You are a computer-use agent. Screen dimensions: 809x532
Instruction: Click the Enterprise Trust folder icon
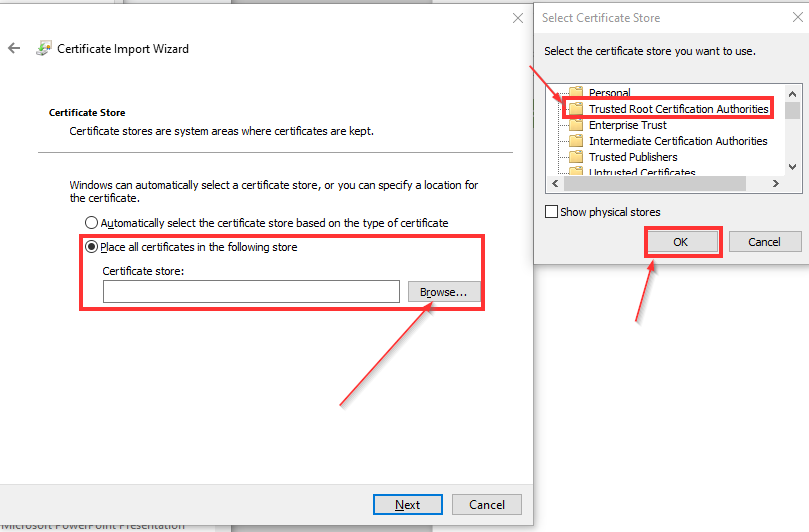pyautogui.click(x=575, y=125)
